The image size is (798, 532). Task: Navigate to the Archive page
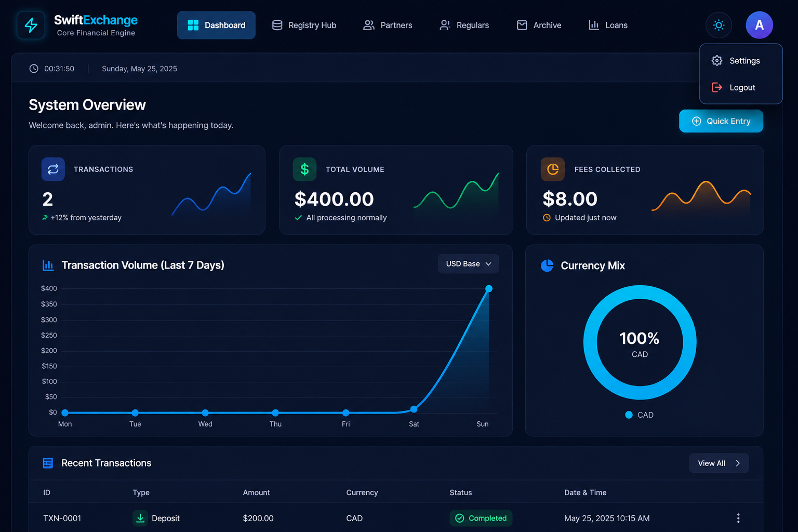click(x=539, y=25)
